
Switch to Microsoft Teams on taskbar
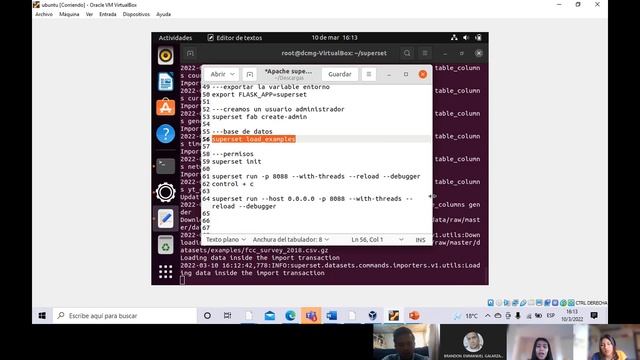(x=311, y=316)
